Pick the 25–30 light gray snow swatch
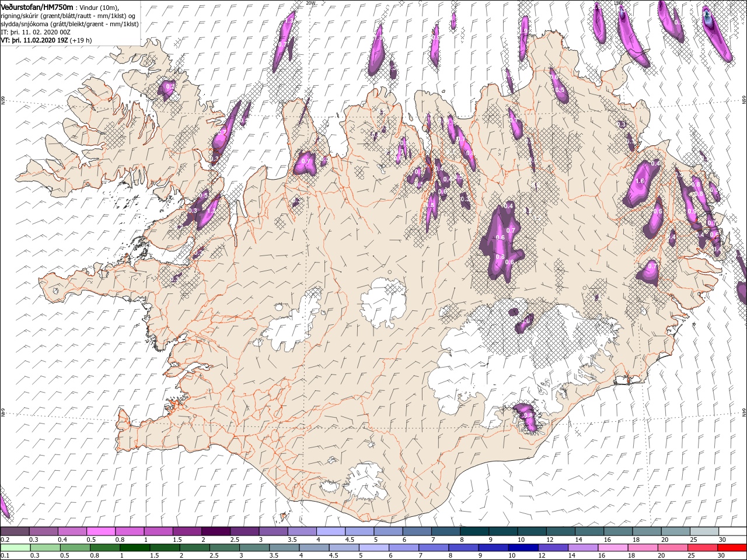 (x=704, y=531)
